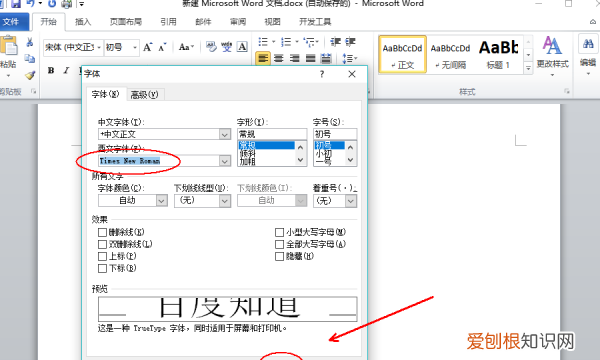Enable the 双删除线 double strikethrough checkbox
This screenshot has height=360, width=600.
(102, 244)
